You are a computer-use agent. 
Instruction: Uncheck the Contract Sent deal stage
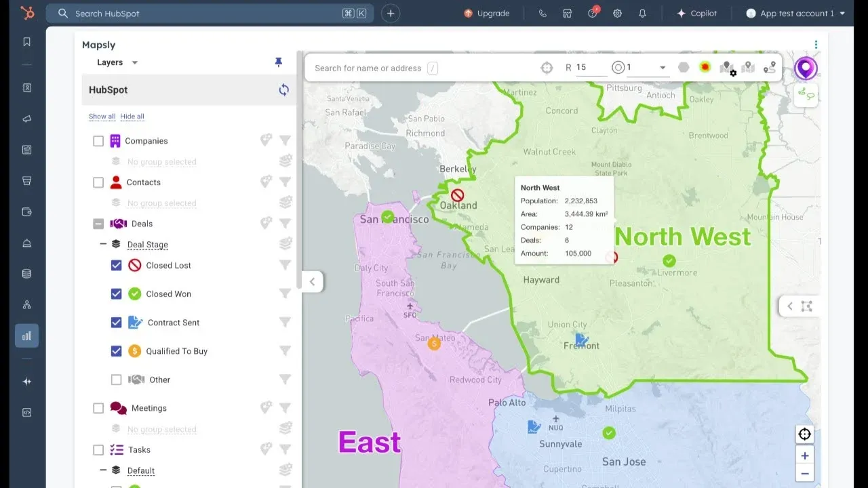click(x=116, y=322)
